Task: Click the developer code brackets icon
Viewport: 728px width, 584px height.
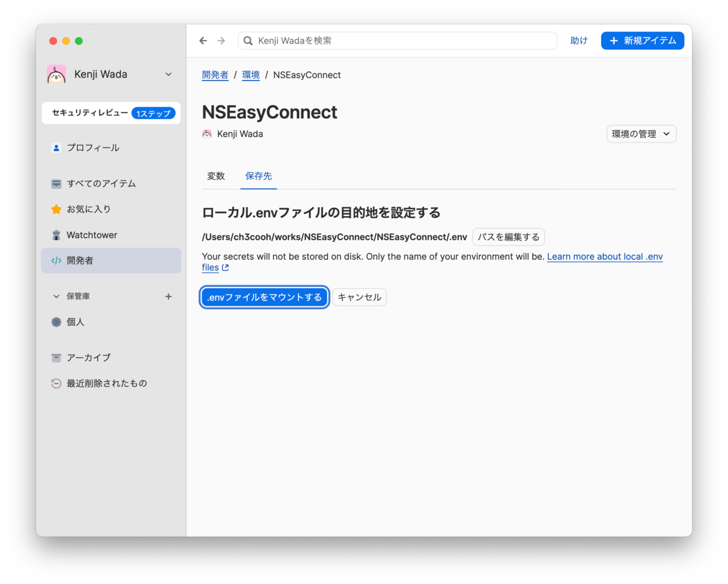Action: coord(56,261)
